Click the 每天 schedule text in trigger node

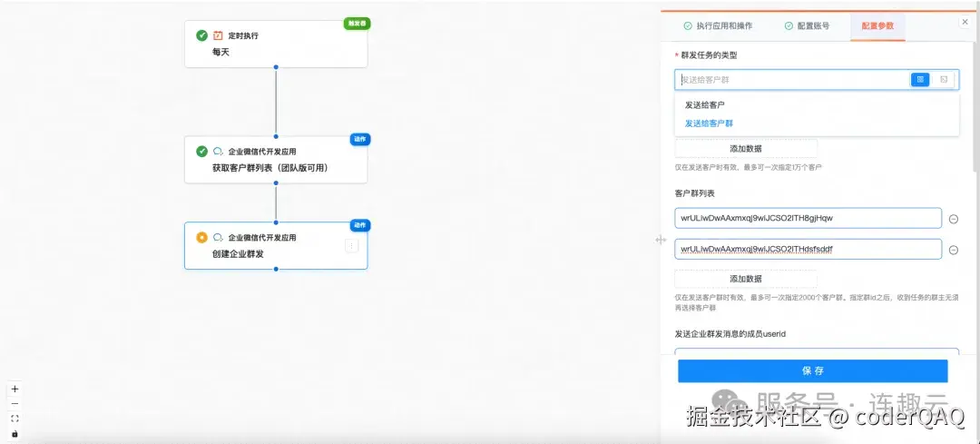click(x=221, y=53)
